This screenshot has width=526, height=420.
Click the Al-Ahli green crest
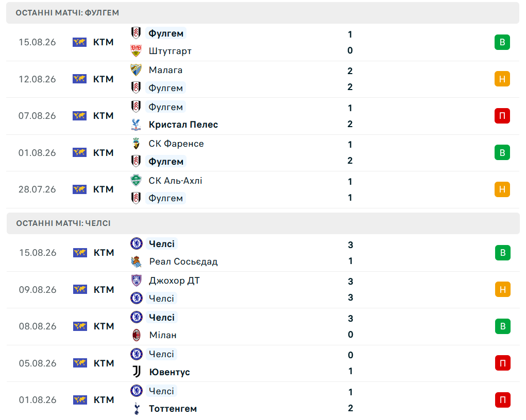click(x=136, y=180)
